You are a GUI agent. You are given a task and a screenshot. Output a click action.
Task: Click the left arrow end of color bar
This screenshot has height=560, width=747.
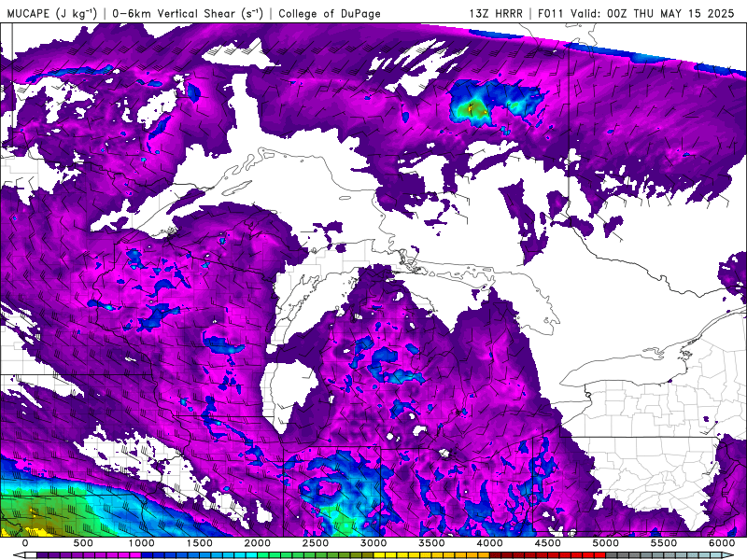pos(19,555)
